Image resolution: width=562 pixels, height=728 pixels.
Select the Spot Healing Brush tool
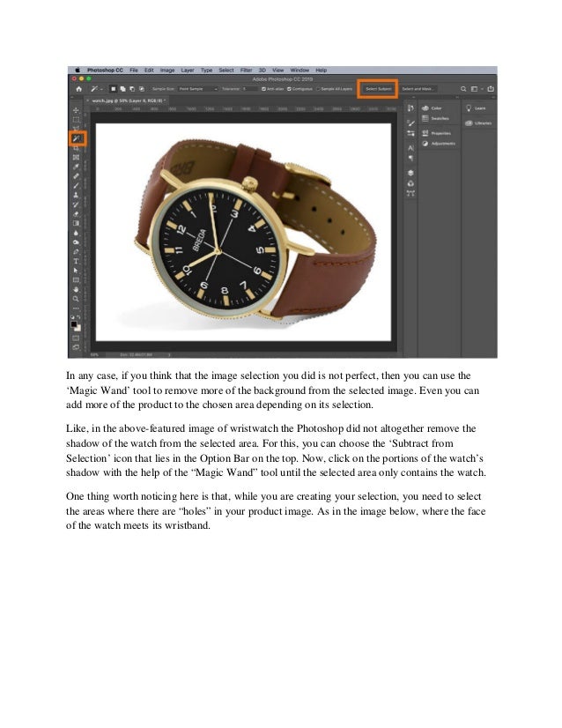click(x=76, y=176)
